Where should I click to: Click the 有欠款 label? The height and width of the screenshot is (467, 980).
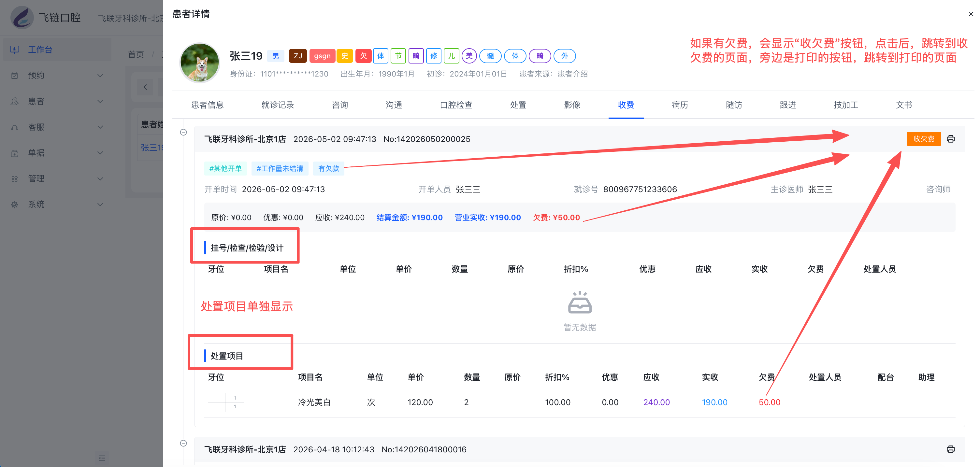click(x=328, y=168)
